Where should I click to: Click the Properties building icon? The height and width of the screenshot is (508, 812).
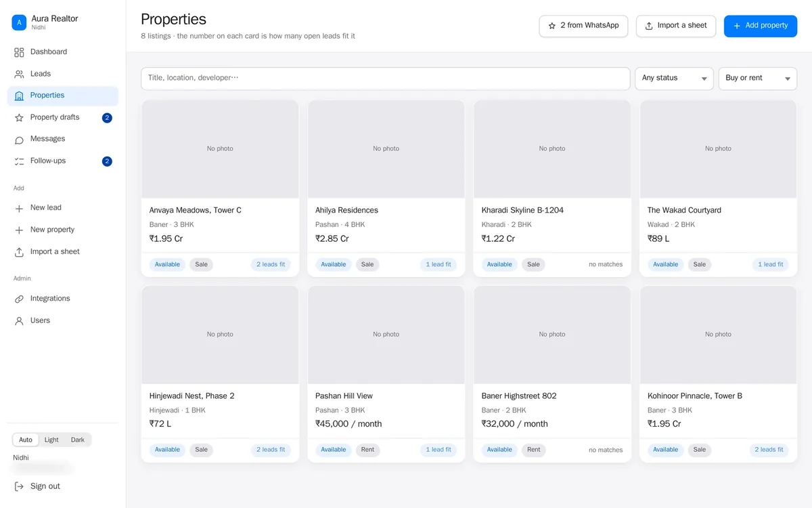pos(19,96)
